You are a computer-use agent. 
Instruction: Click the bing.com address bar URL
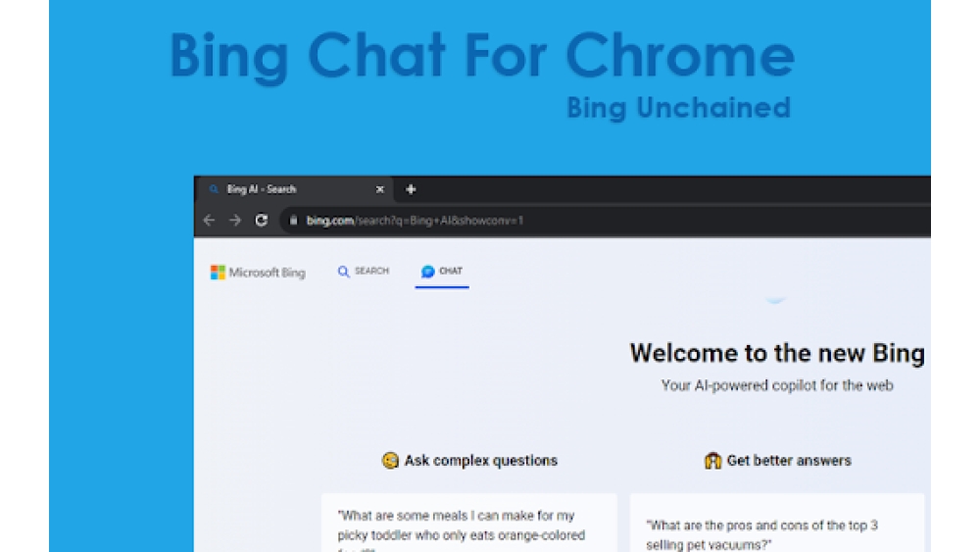[415, 221]
